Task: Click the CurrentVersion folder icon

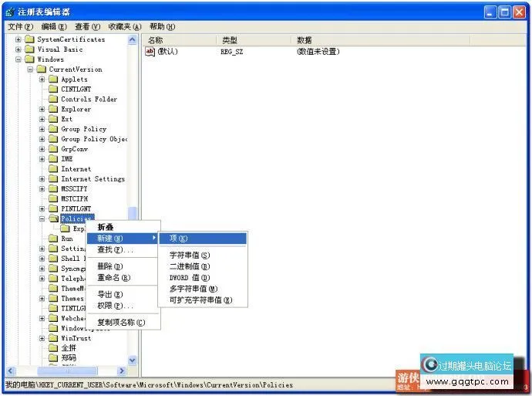Action: [42, 69]
